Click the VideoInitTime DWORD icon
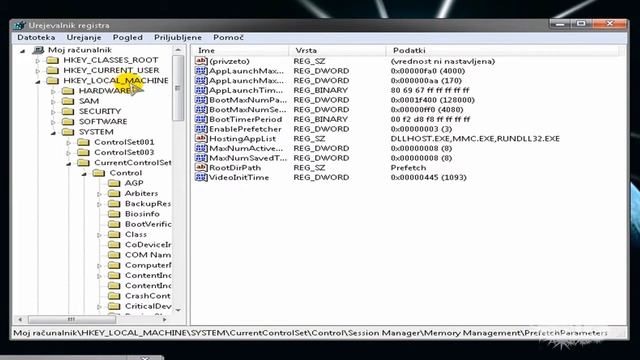 pyautogui.click(x=201, y=178)
